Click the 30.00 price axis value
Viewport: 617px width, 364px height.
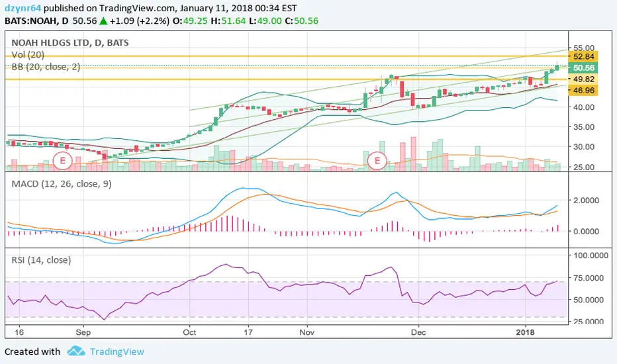pos(584,147)
